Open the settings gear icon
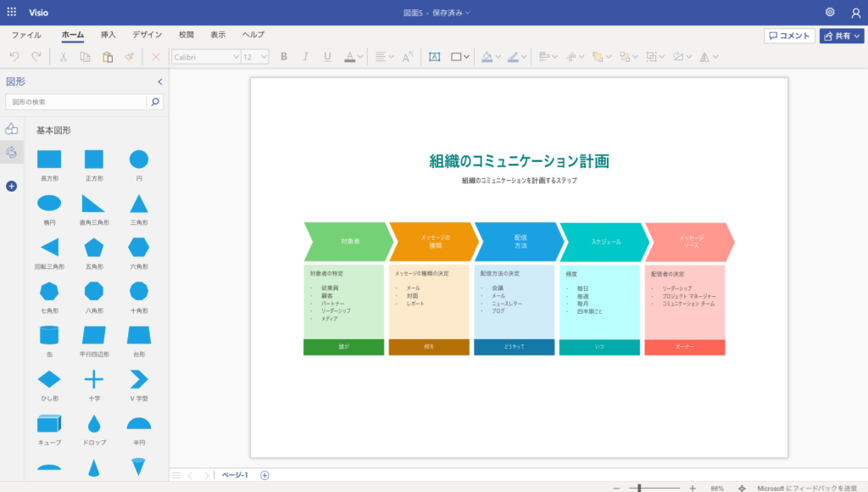The width and height of the screenshot is (868, 492). tap(830, 13)
